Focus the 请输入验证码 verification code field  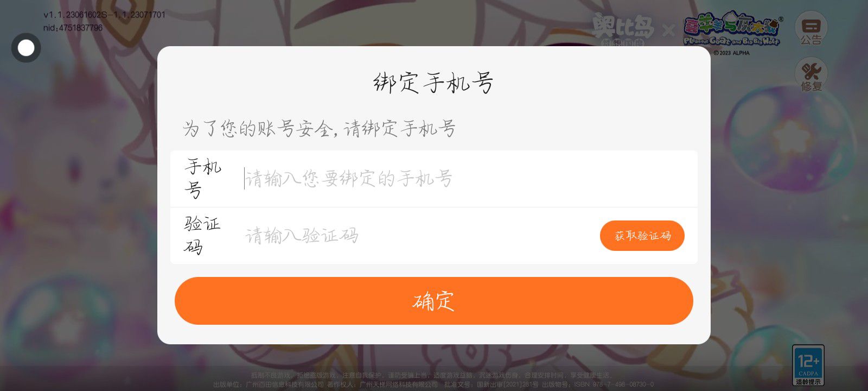(418, 236)
